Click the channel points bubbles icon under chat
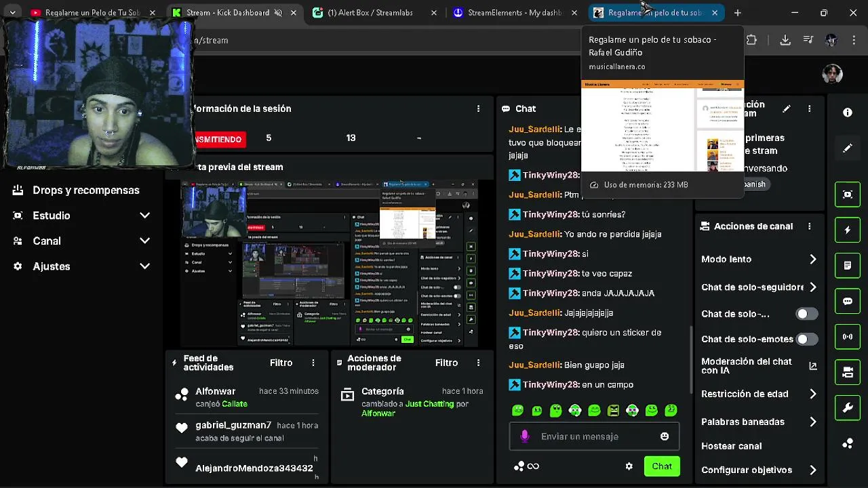The width and height of the screenshot is (868, 488). pos(519,466)
